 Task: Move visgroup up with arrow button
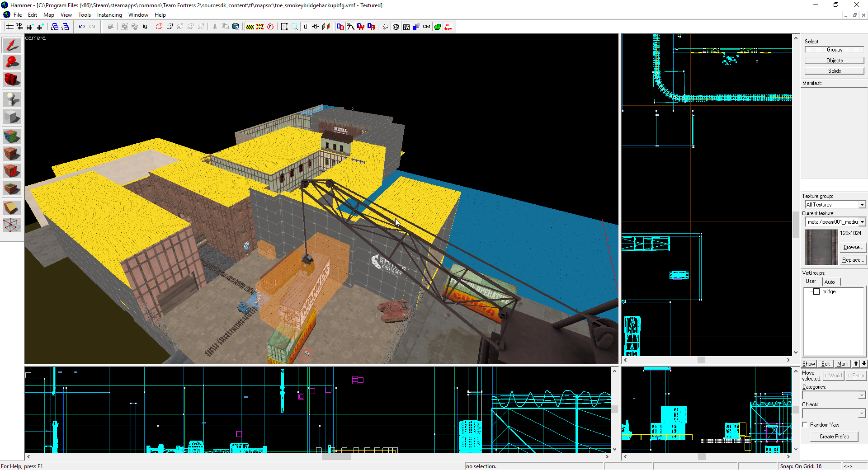click(x=856, y=363)
